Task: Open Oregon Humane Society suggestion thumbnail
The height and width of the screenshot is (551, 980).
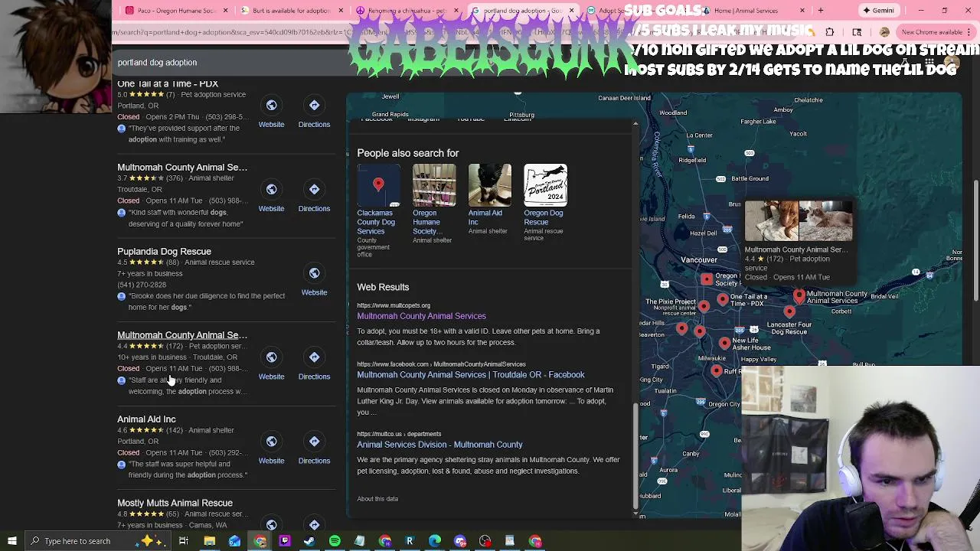Action: click(434, 185)
